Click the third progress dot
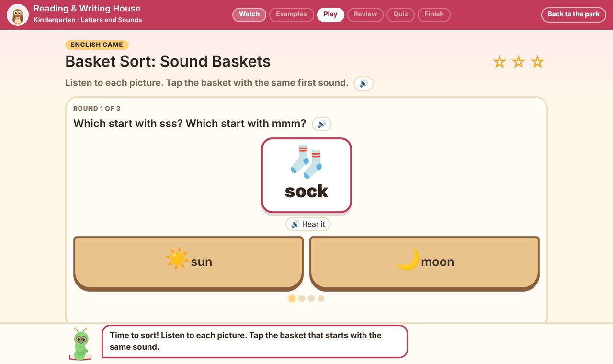The width and height of the screenshot is (613, 364). tap(311, 298)
